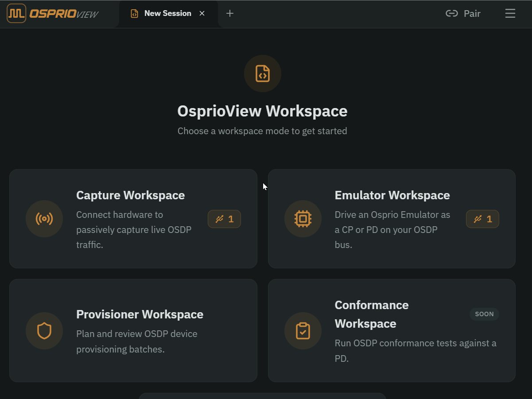The width and height of the screenshot is (532, 399).
Task: Click 'Drive an Osprio Emulator as a CP' description
Action: coord(392,229)
